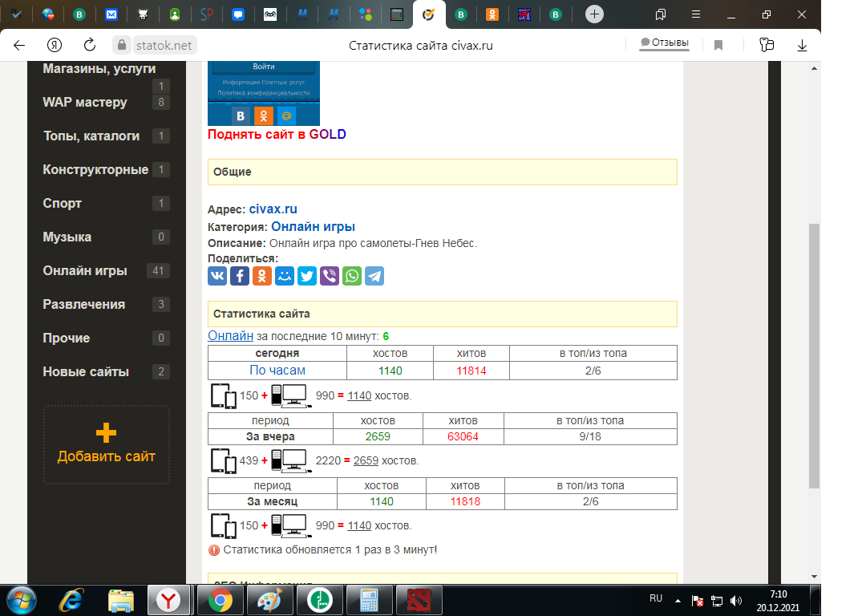Screen dimensions: 866x616
Task: Share via the WhatsApp icon
Action: (352, 276)
